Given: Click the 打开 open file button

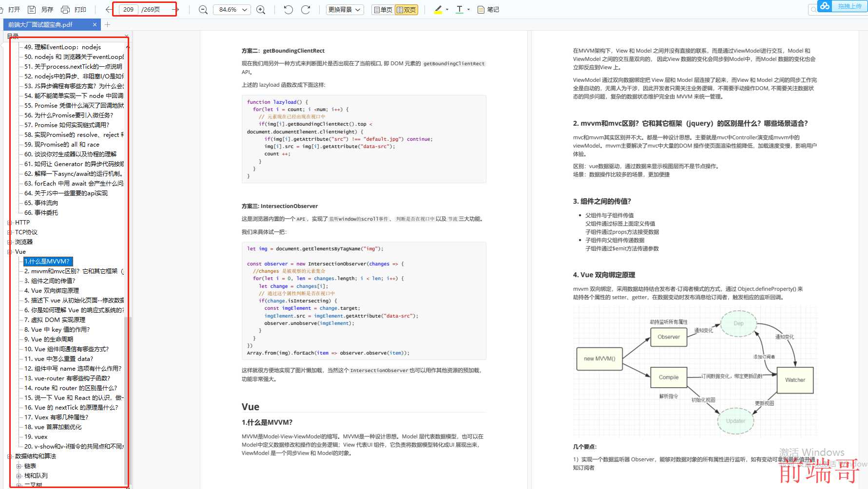Looking at the screenshot, I should pos(10,9).
